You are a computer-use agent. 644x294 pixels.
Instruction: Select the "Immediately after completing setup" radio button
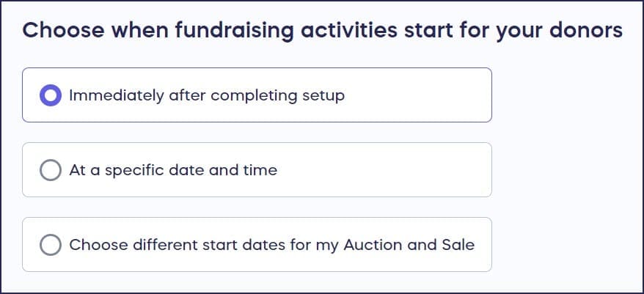(x=50, y=95)
